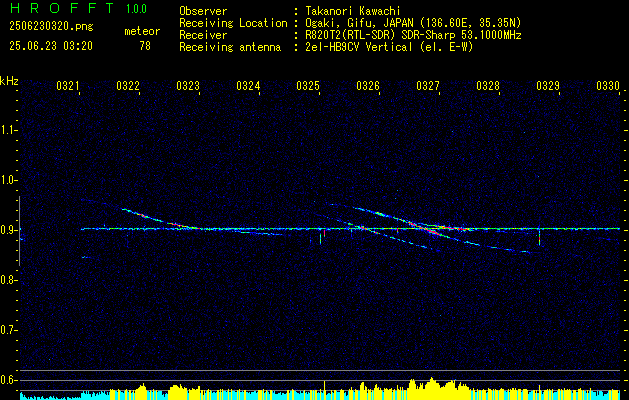Screen dimensions: 629x400
Task: Click time marker 0329
Action: click(x=548, y=85)
